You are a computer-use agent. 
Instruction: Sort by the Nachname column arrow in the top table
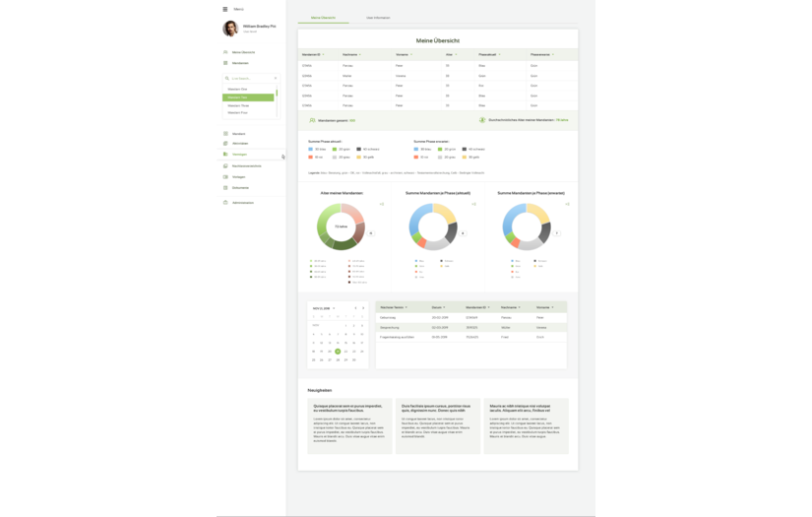(x=360, y=54)
